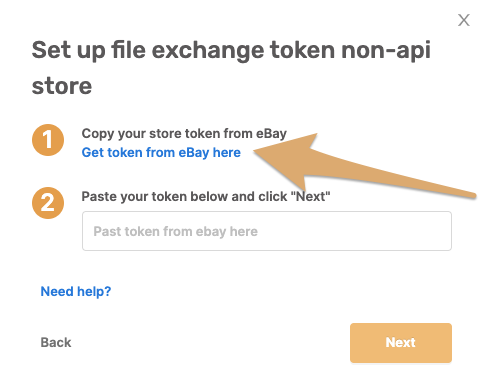The width and height of the screenshot is (483, 379).
Task: Click the orange step 1 circle
Action: coord(48,140)
